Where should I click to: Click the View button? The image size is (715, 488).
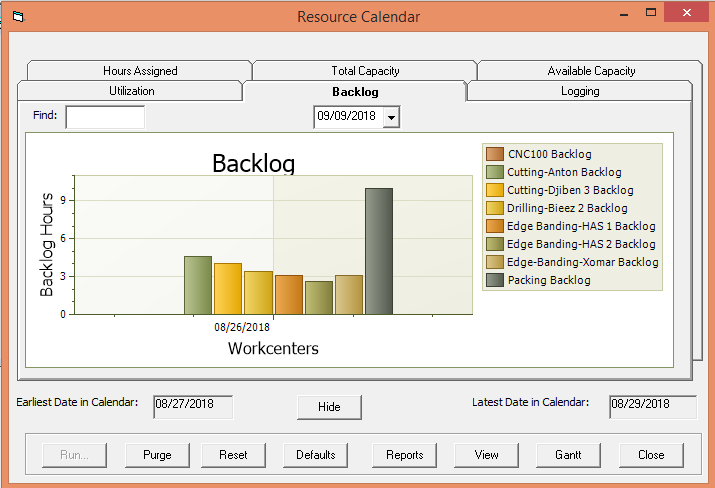(x=486, y=455)
